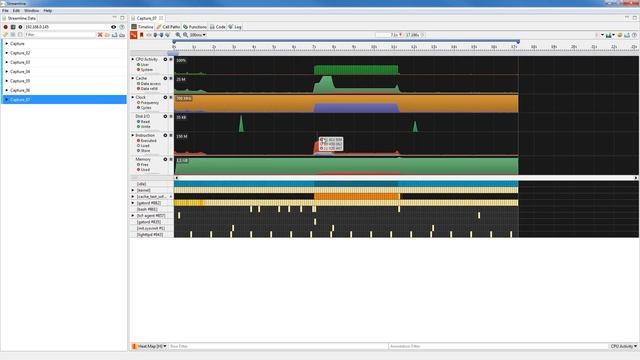Click the rightmost icon in the capture toolbar
Image resolution: width=640 pixels, height=360 pixels.
pos(122,35)
